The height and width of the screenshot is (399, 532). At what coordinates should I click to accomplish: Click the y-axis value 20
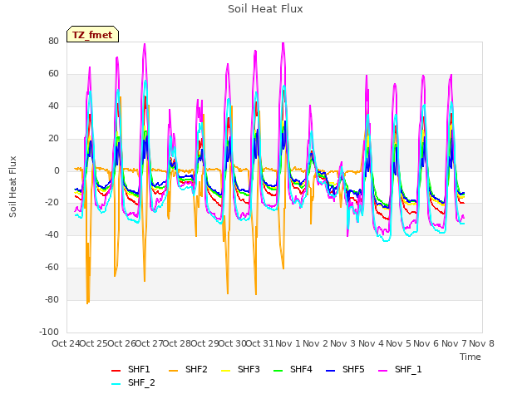(x=53, y=139)
